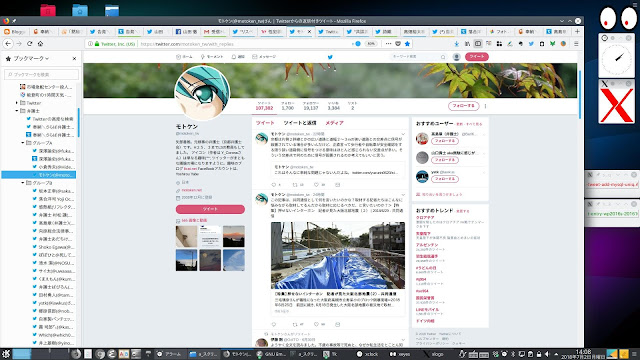Like the second tweet with the photo
The height and width of the screenshot is (360, 640).
click(x=316, y=324)
